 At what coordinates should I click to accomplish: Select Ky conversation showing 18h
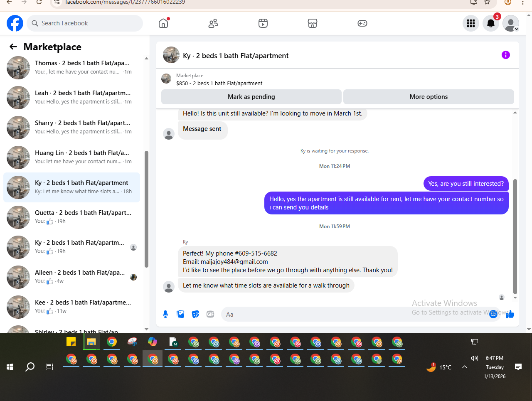[x=71, y=187]
